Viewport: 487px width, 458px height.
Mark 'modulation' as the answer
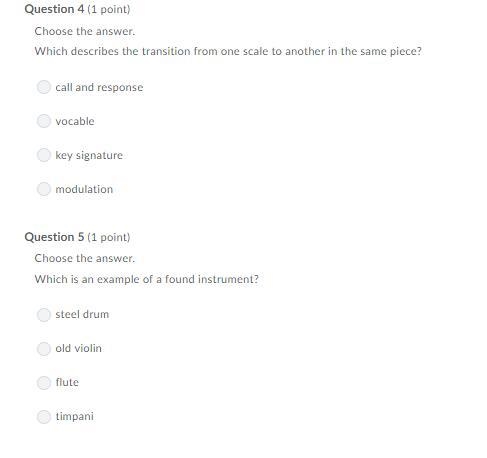[x=44, y=189]
